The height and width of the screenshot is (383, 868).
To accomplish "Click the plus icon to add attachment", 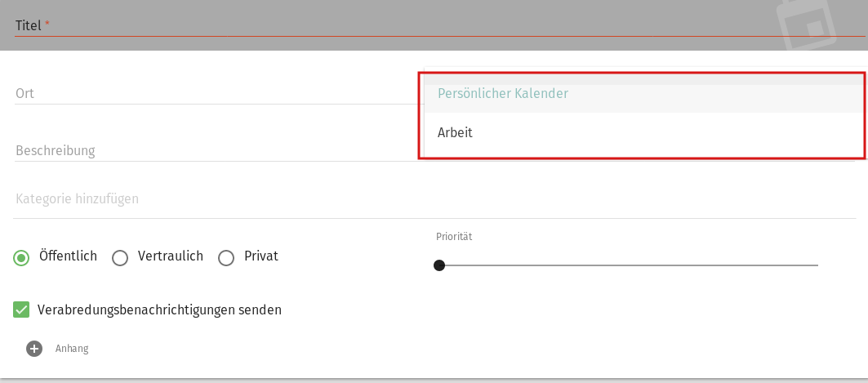I will [34, 349].
